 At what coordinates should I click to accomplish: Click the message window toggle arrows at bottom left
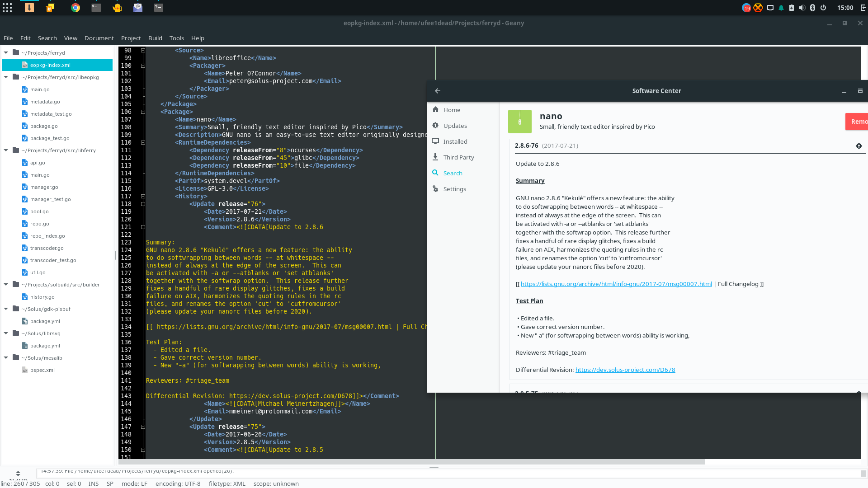18,473
